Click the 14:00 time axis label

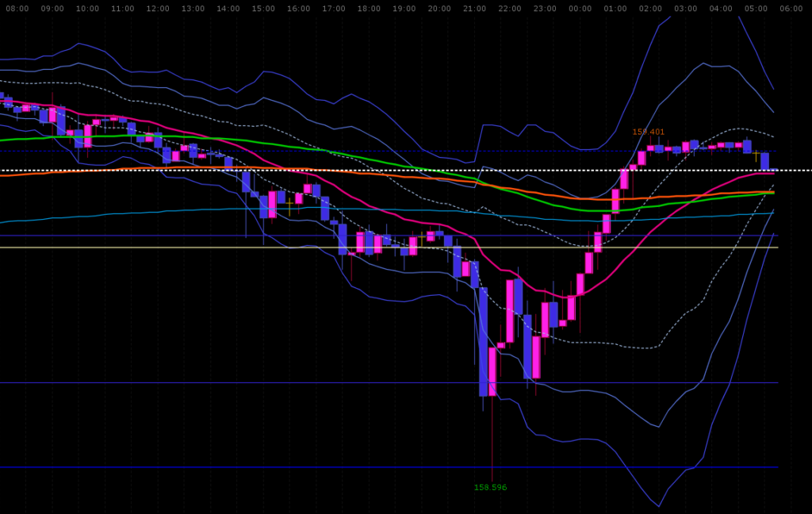(228, 9)
